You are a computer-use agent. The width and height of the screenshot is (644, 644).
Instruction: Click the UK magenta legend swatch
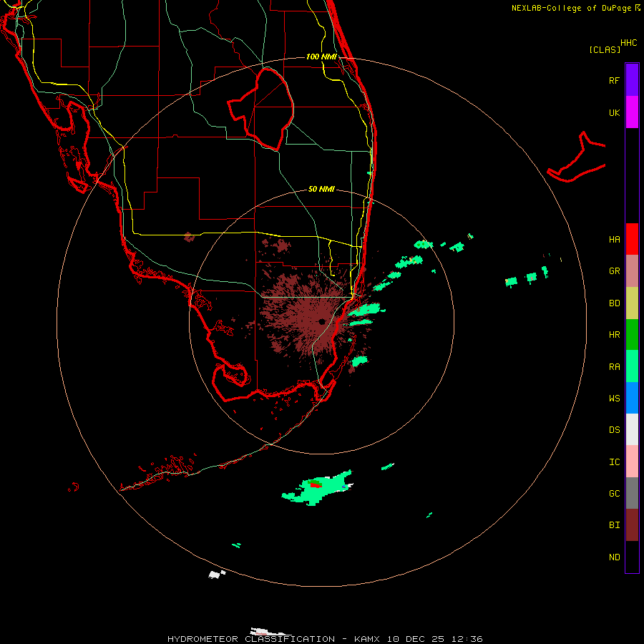(x=632, y=112)
